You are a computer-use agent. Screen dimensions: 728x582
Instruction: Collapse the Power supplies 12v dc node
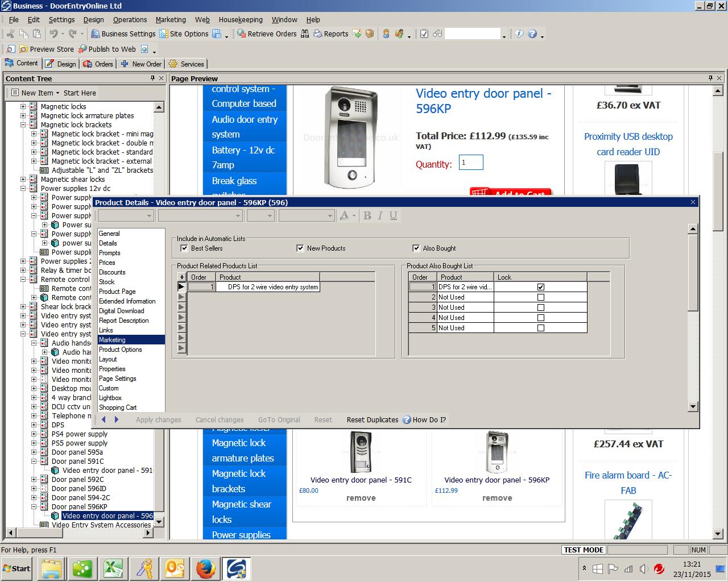click(23, 189)
